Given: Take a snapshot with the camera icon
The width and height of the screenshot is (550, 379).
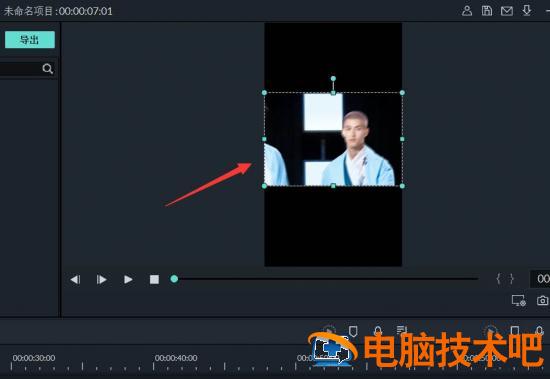Looking at the screenshot, I should click(543, 301).
